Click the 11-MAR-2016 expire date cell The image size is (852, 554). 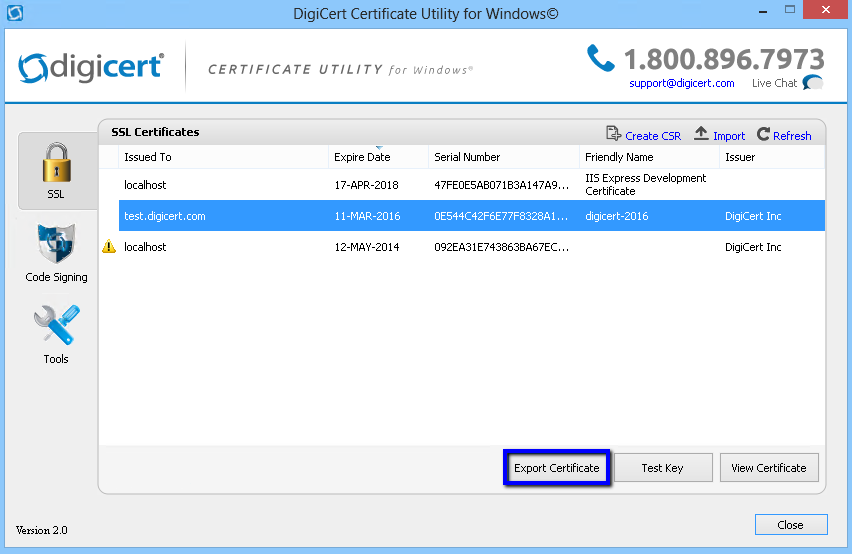(367, 216)
